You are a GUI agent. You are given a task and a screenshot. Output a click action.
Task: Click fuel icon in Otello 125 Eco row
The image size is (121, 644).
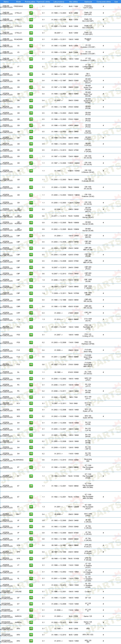[x=31, y=26]
